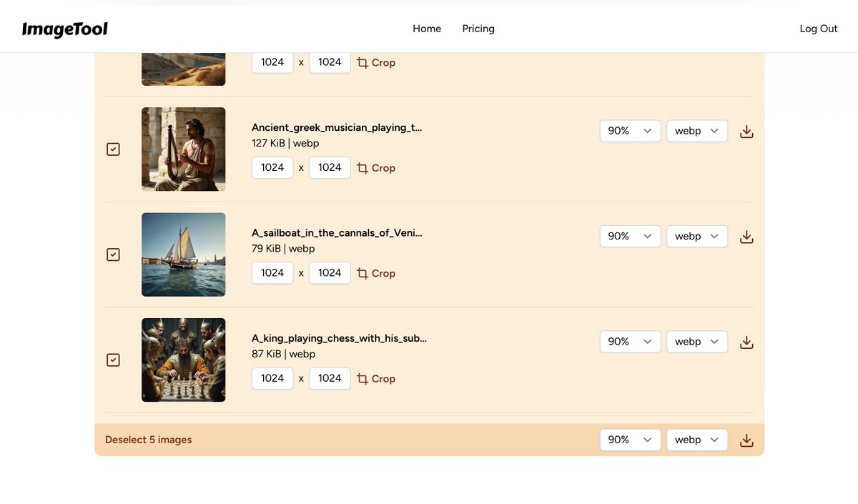Viewport: 858px width, 504px height.
Task: Click the sailboat thumbnail
Action: tap(183, 255)
